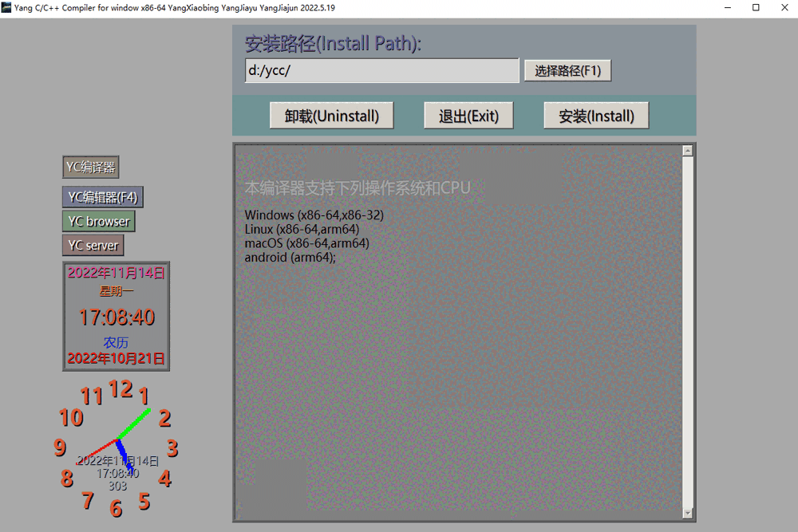Click the 安装(Install) button
The image size is (798, 532).
[x=596, y=116]
